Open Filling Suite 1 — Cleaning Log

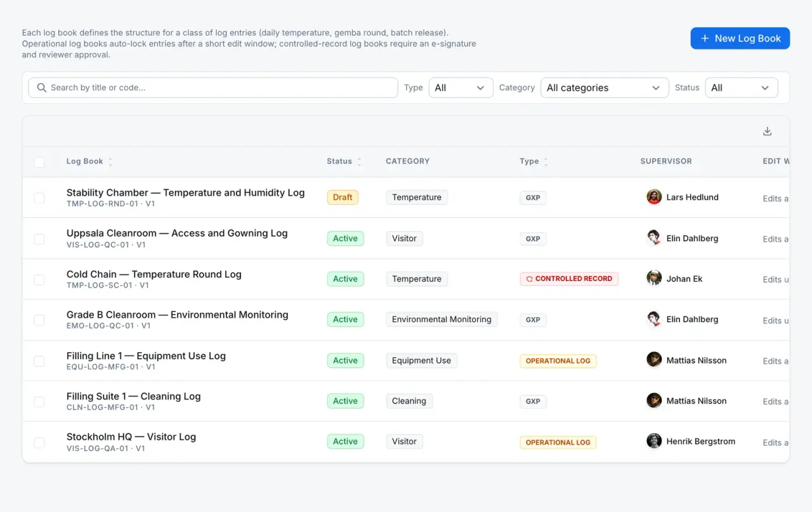134,397
